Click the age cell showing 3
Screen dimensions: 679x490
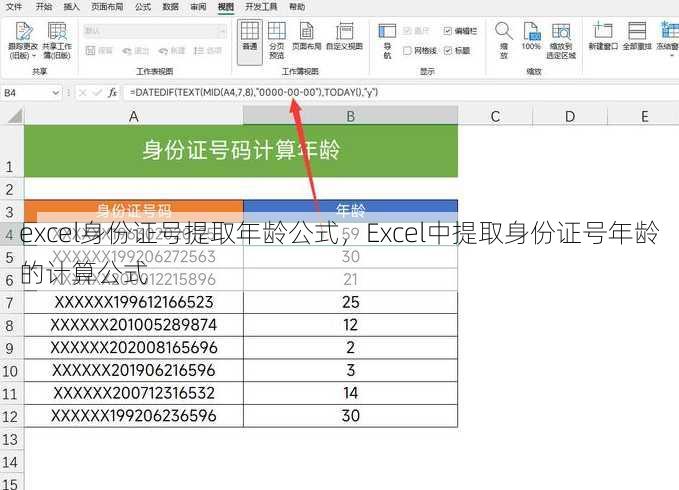(x=350, y=371)
